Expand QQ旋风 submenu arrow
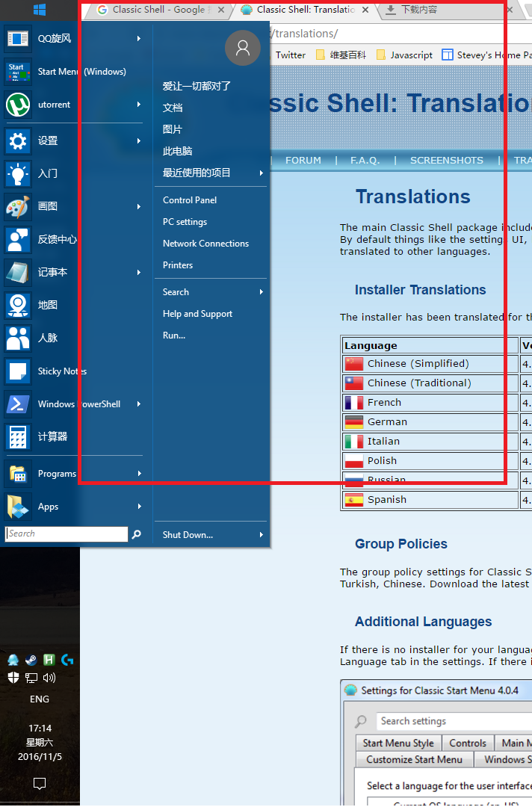The height and width of the screenshot is (807, 532). 139,39
